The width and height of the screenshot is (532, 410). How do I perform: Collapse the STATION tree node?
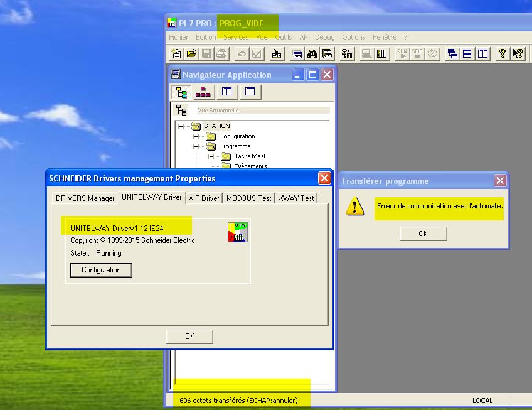[x=181, y=126]
